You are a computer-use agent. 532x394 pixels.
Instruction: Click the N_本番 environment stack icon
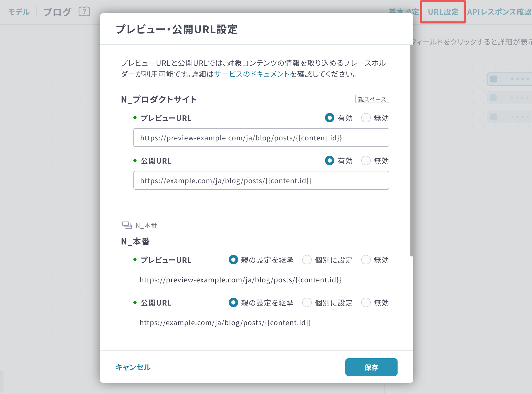[x=127, y=225]
